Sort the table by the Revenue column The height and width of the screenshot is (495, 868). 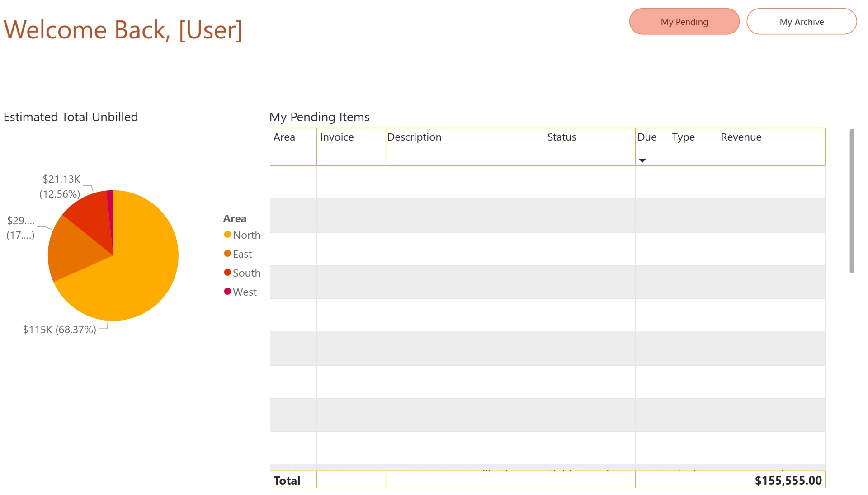[741, 137]
